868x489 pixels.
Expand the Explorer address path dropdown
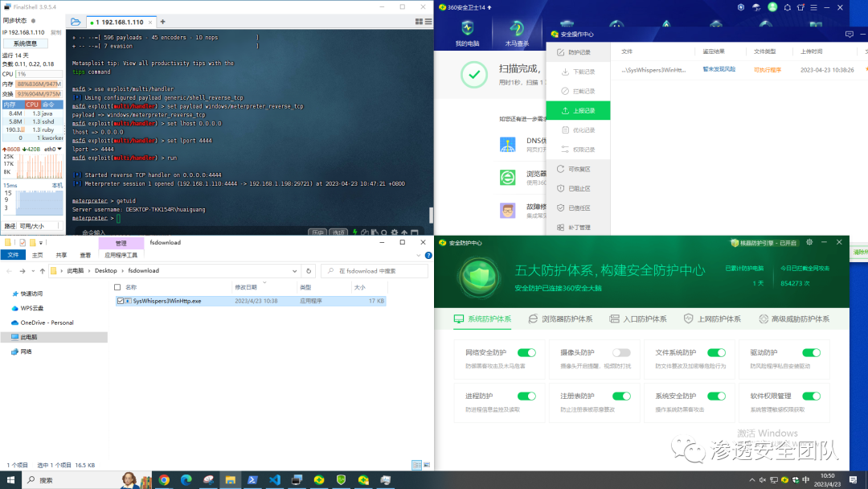click(294, 271)
